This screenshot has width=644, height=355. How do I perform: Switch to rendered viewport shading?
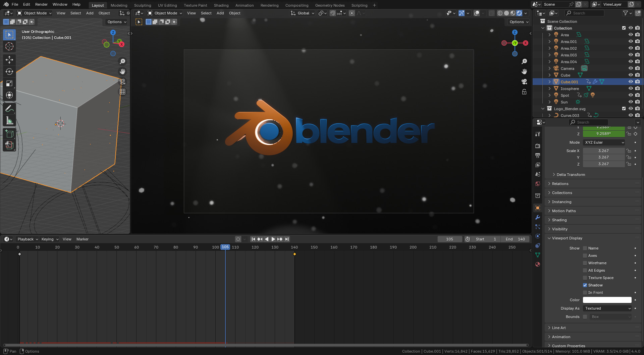(x=519, y=13)
